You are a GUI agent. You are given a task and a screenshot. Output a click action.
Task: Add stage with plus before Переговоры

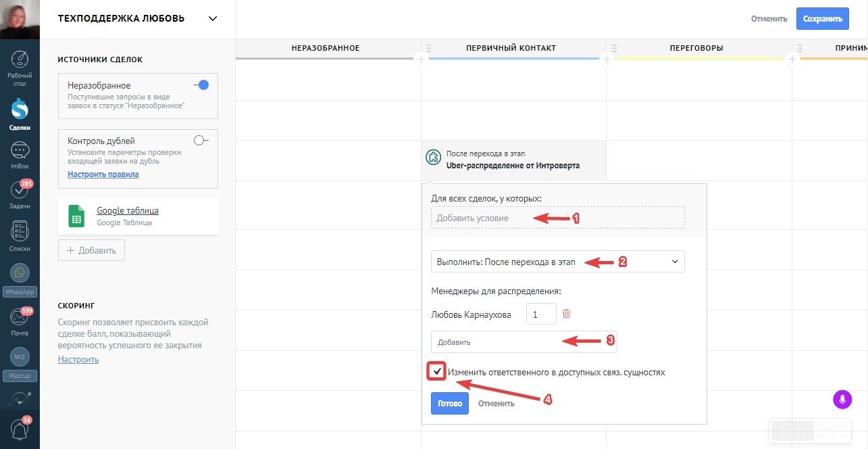607,60
